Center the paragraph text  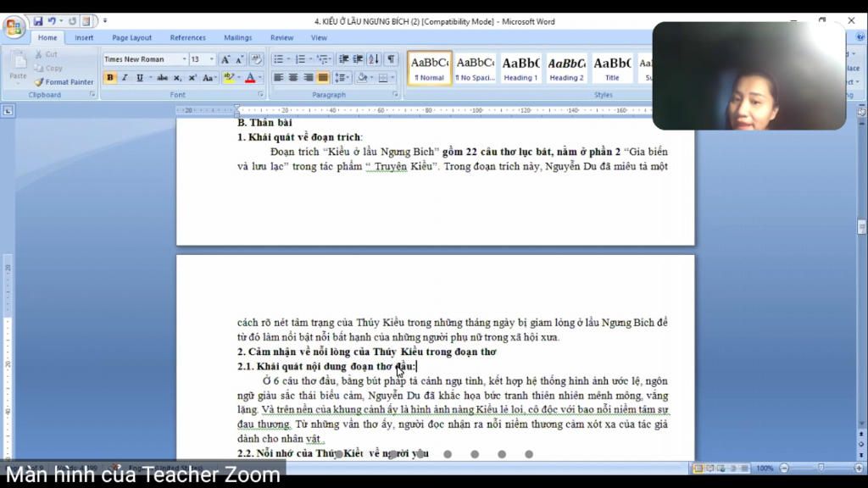tap(292, 77)
